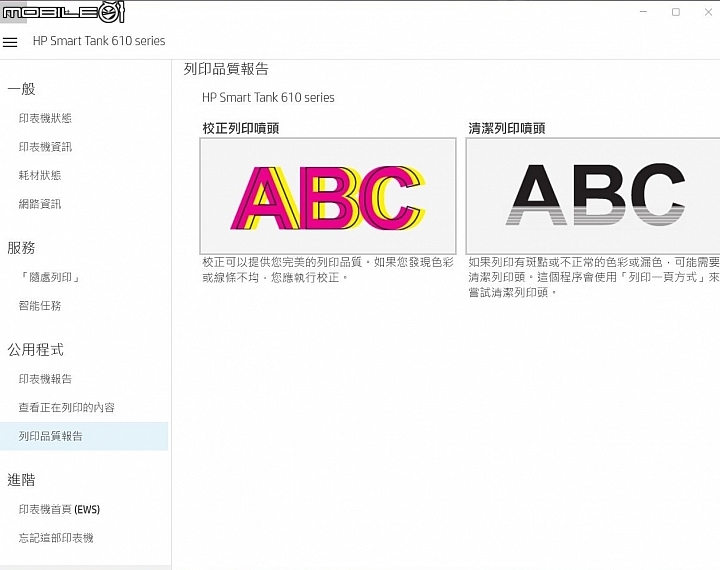Screen dimensions: 720x570
Task: Open the hamburger navigation menu
Action: tap(10, 42)
